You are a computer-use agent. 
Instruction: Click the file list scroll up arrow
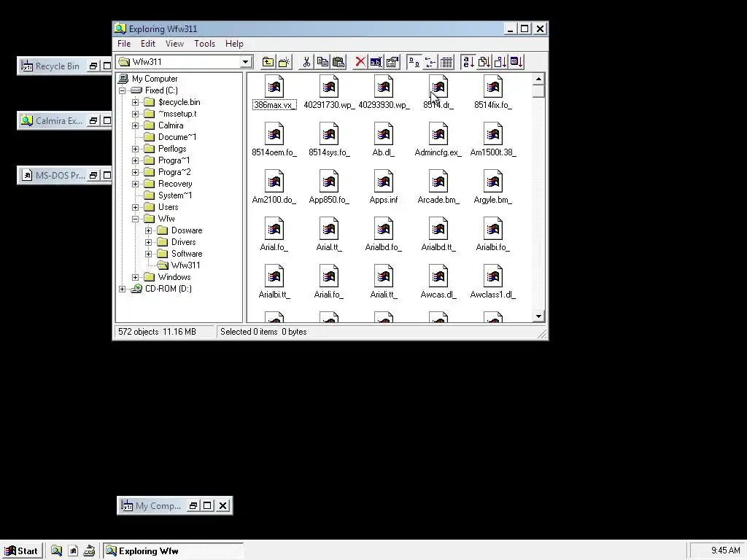click(x=538, y=79)
